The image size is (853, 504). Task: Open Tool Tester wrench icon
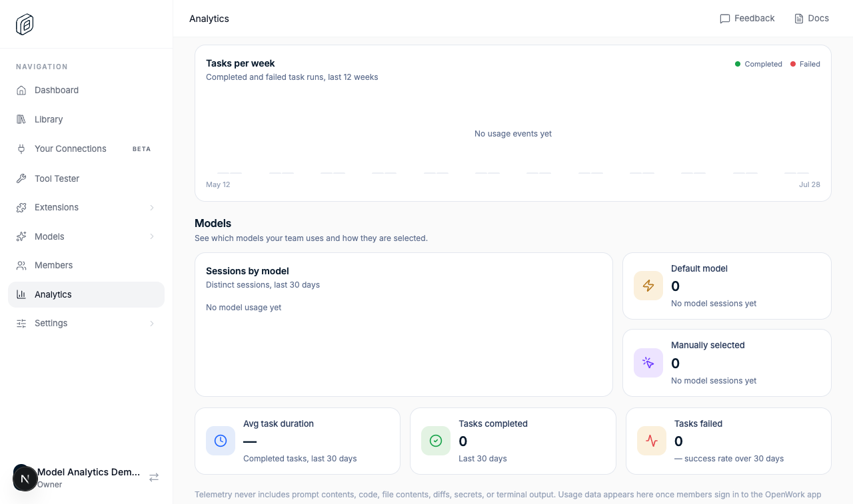(21, 178)
